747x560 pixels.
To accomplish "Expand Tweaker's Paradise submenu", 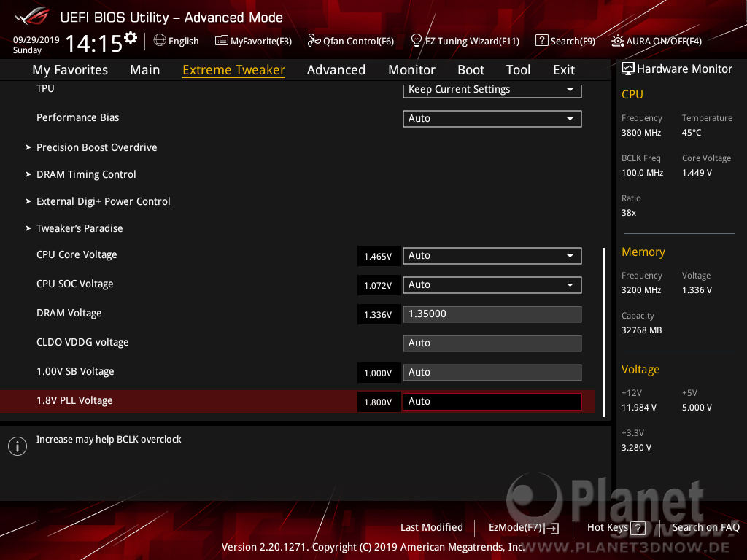I will (79, 228).
